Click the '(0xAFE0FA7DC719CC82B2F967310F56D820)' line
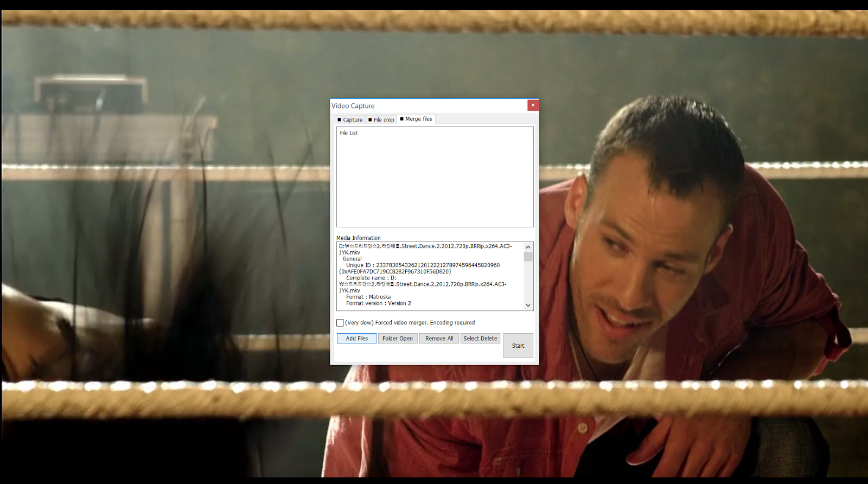 point(395,271)
